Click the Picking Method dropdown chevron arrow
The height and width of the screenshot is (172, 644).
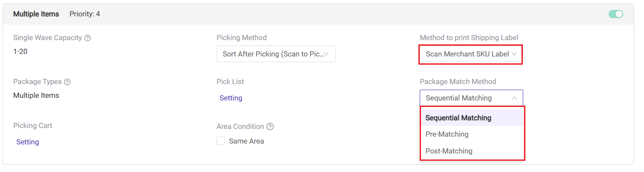326,54
